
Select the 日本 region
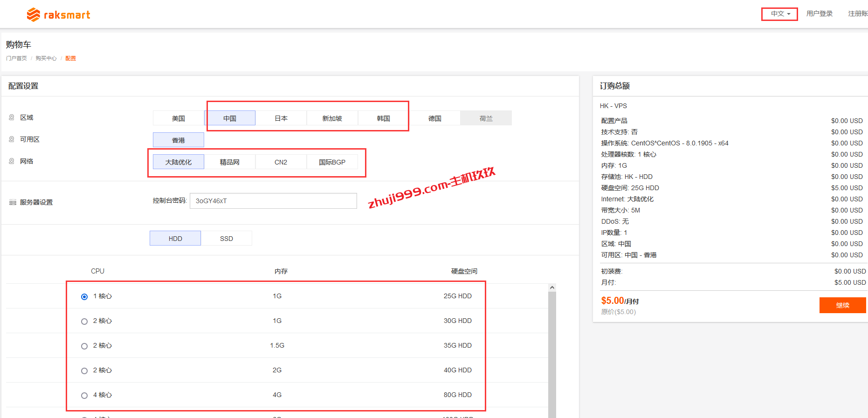pos(281,118)
